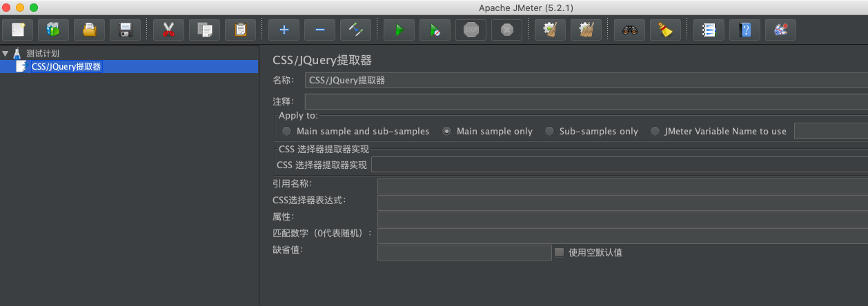Minimize the JMeter window
This screenshot has width=868, height=306.
point(20,7)
